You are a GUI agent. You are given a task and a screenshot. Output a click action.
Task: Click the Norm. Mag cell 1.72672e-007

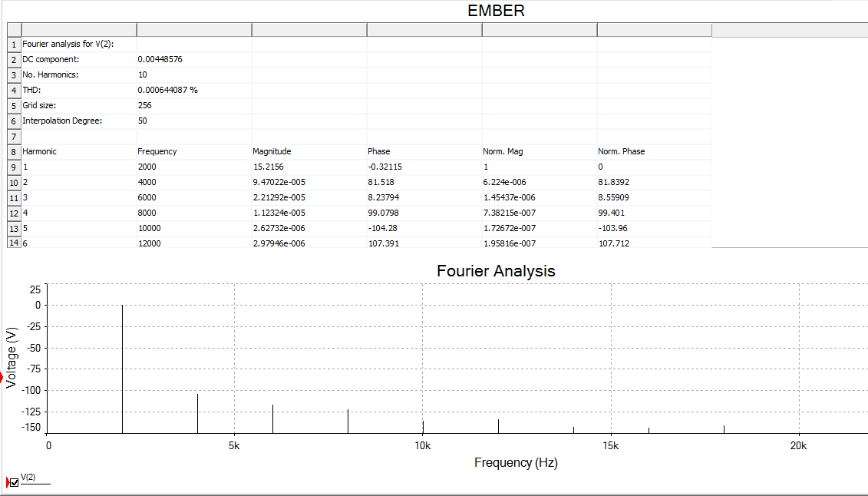pyautogui.click(x=540, y=228)
